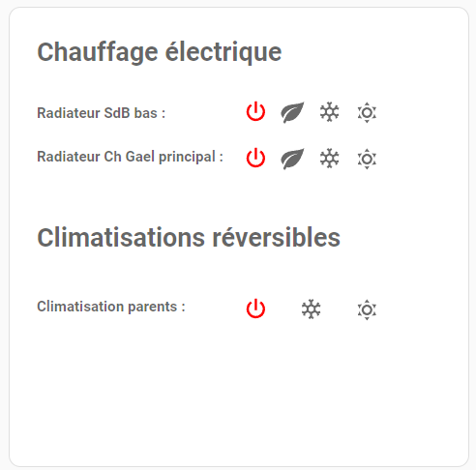Select frost-protection snowflake for Radiateur SdB bas
Image resolution: width=476 pixels, height=470 pixels.
click(329, 112)
